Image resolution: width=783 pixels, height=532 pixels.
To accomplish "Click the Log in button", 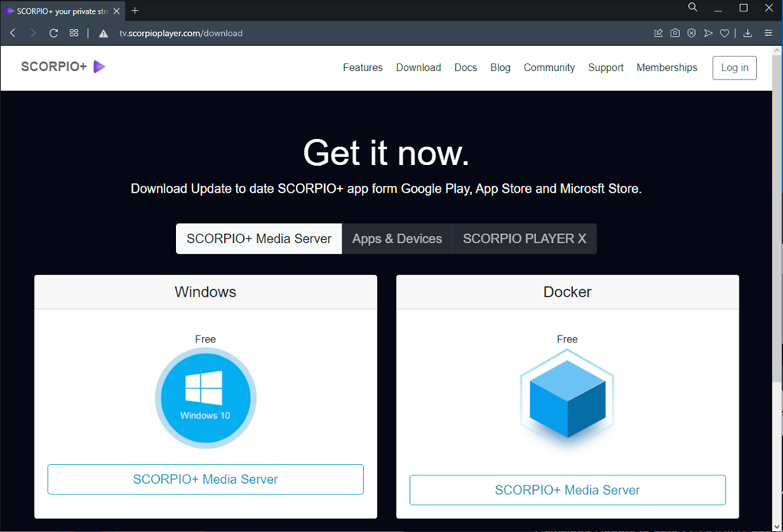I will click(x=734, y=67).
